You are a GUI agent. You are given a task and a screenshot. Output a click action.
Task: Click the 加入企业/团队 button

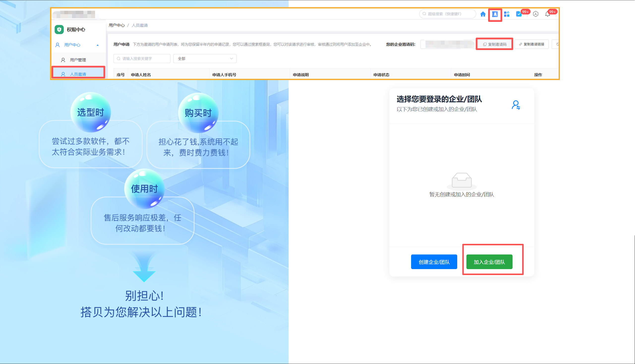(x=489, y=262)
